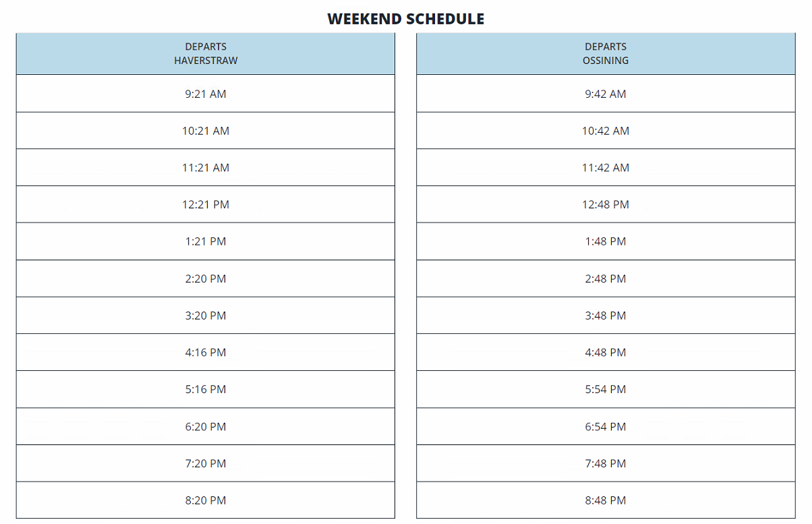This screenshot has width=812, height=524.
Task: Select the Departs Ossining column header
Action: (606, 53)
